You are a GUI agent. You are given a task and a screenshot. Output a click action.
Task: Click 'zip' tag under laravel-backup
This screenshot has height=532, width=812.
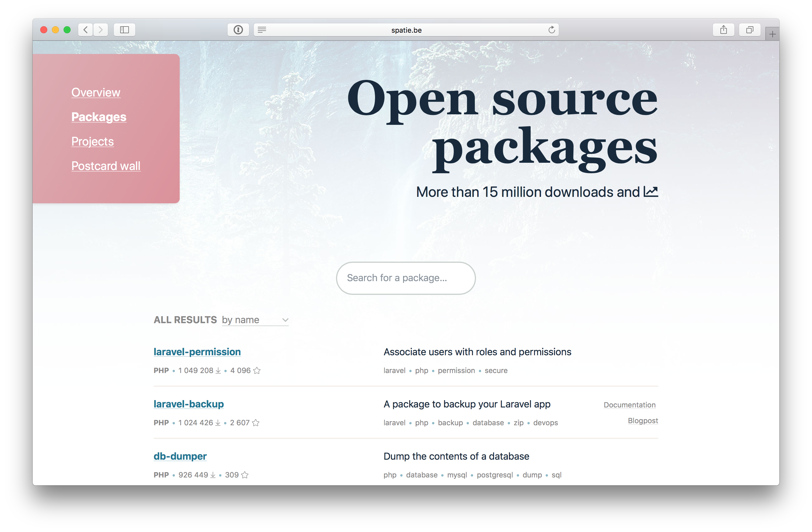pyautogui.click(x=518, y=423)
